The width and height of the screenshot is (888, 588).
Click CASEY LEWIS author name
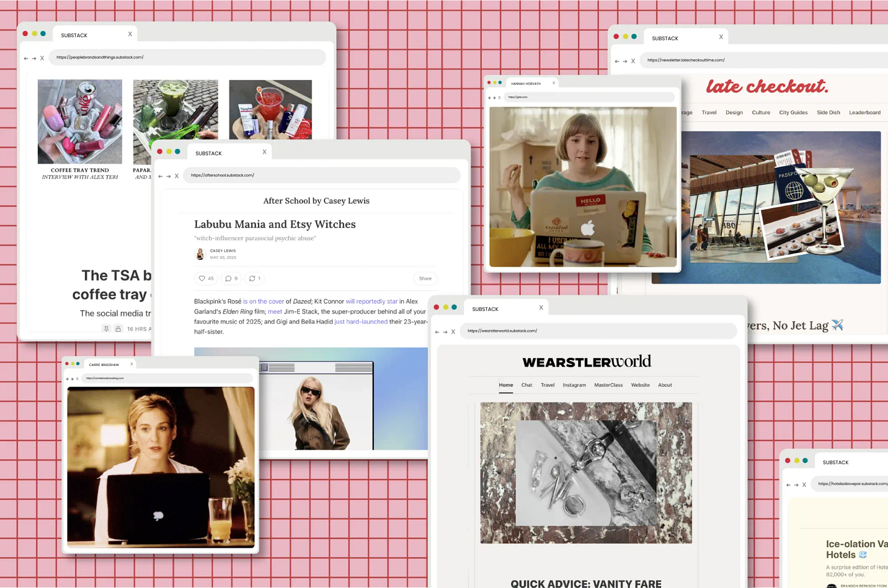[223, 251]
